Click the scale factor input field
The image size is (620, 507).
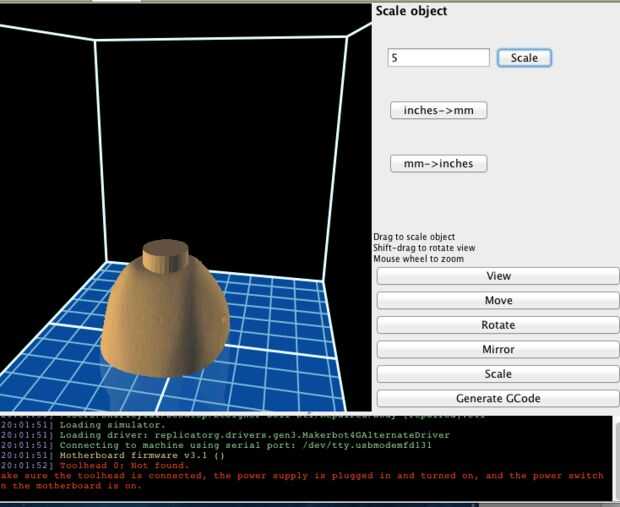click(439, 58)
